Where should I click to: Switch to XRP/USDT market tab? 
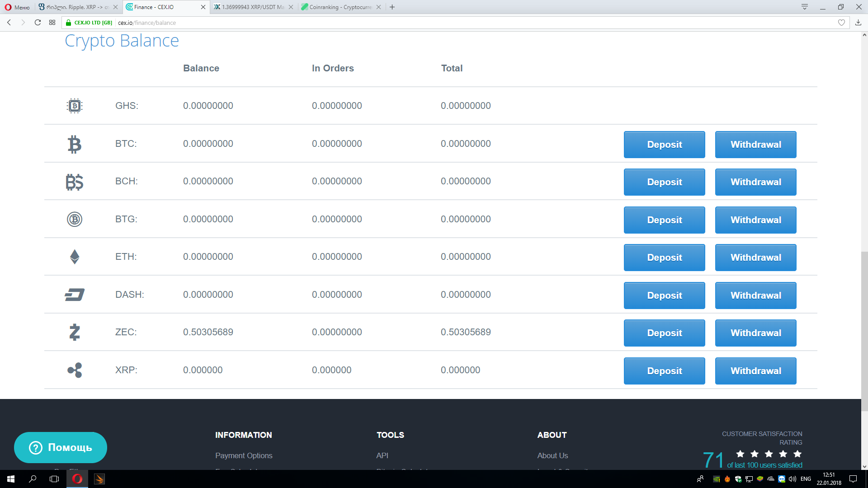point(252,7)
